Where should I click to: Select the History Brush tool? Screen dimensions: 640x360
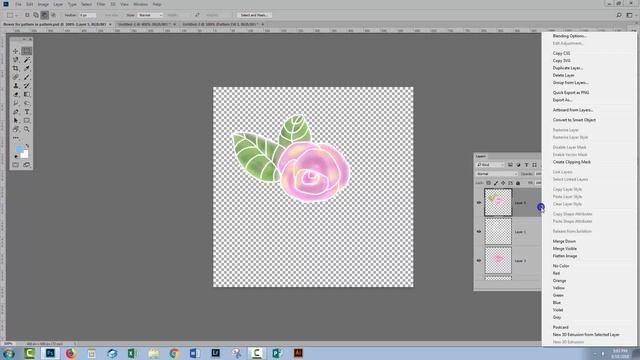pyautogui.click(x=27, y=86)
